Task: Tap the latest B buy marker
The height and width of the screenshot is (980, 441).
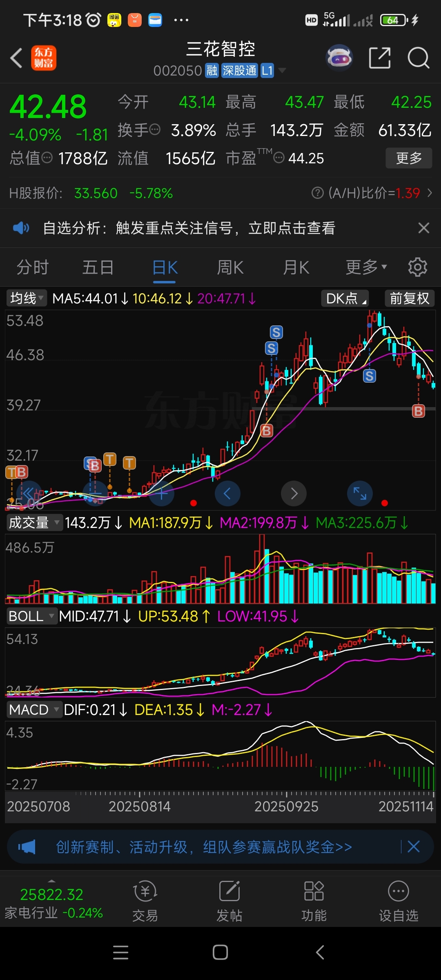Action: [x=419, y=411]
